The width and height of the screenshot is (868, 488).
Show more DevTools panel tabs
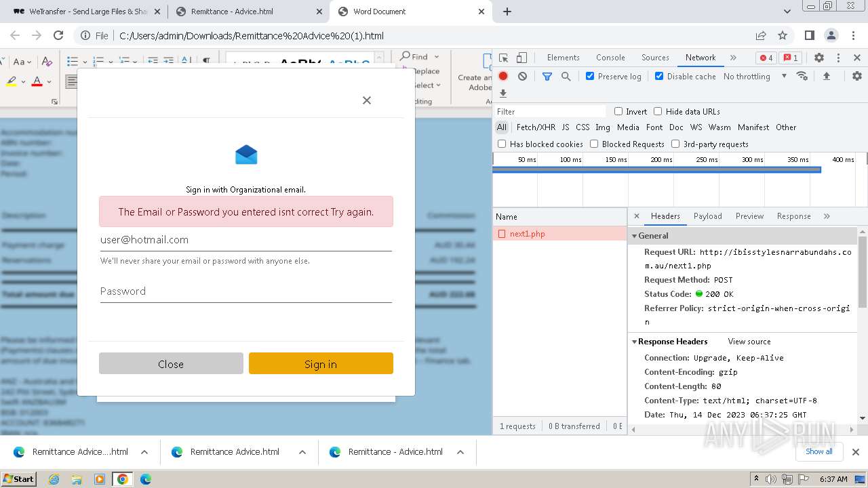click(733, 58)
